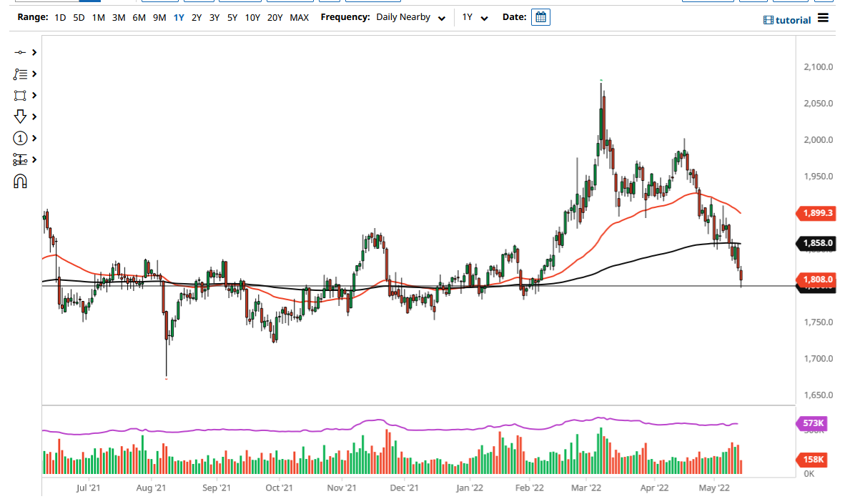This screenshot has width=845, height=504.
Task: Set range to 1M
Action: [98, 18]
